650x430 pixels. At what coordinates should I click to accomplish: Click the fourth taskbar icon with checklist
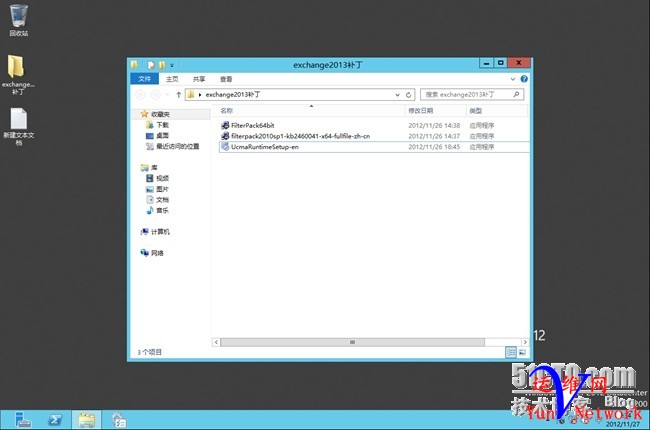point(119,420)
